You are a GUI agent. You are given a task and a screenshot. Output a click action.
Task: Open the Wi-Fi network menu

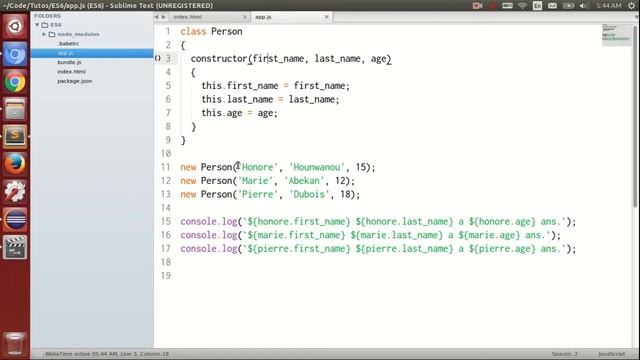pos(522,6)
